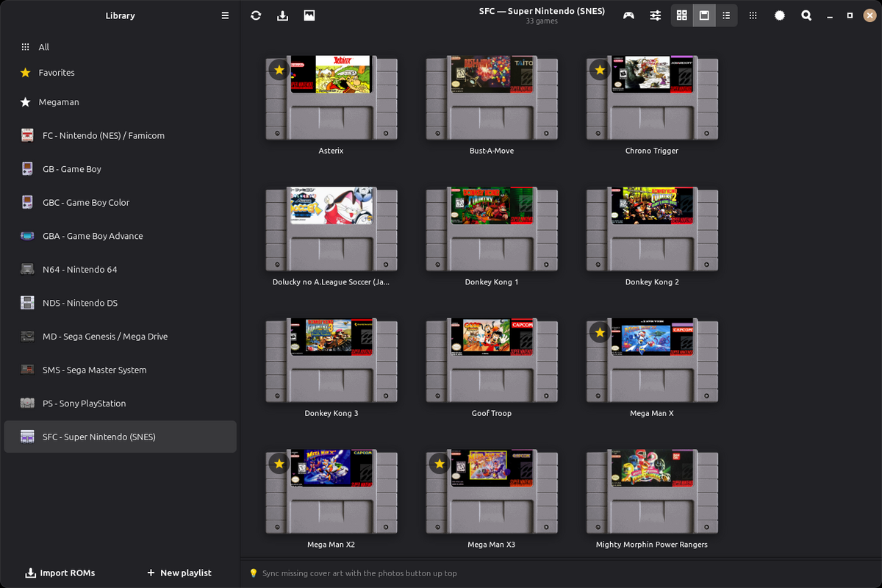Toggle favorite star on Mega Man X
Screen dimensions: 882x588
(600, 333)
